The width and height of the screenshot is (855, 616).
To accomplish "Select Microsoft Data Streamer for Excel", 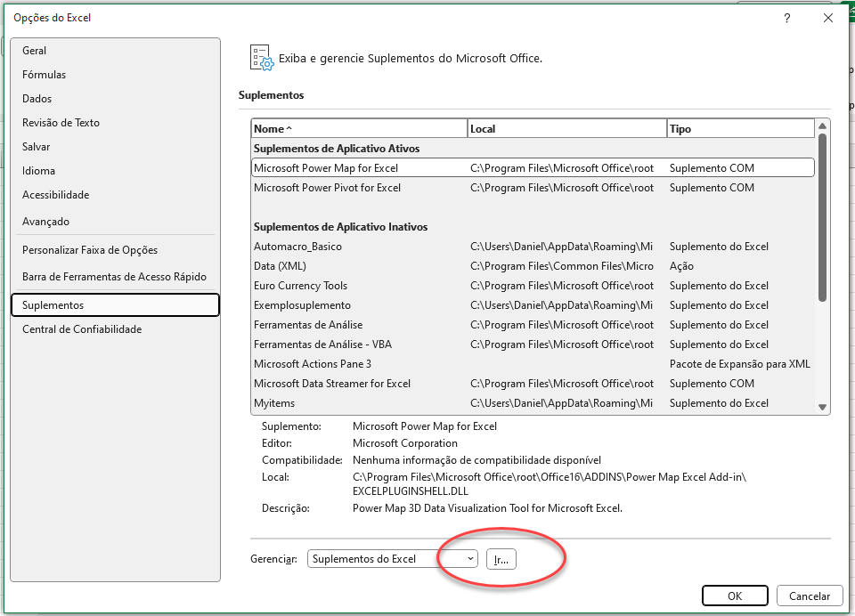I will pyautogui.click(x=533, y=384).
